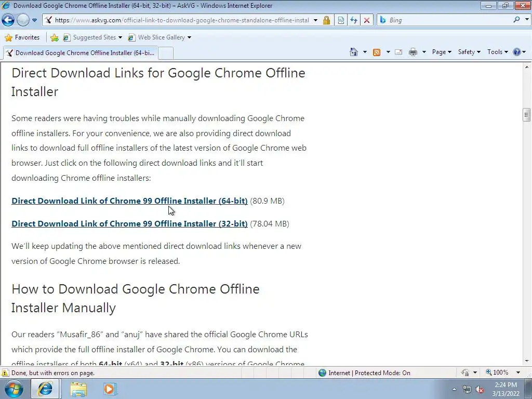Click the 'Direct Download Links' heading
The image size is (532, 399).
point(158,82)
